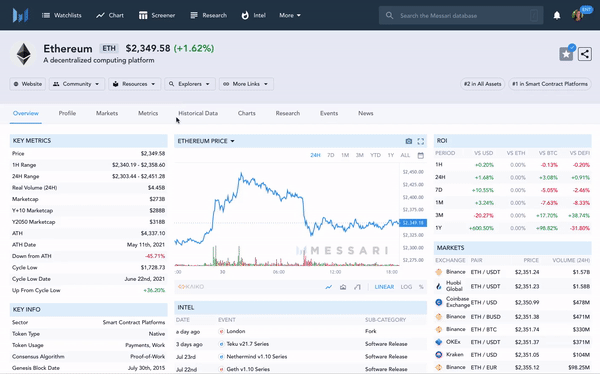
Task: Click the magnifier icon in the search bar
Action: click(389, 16)
